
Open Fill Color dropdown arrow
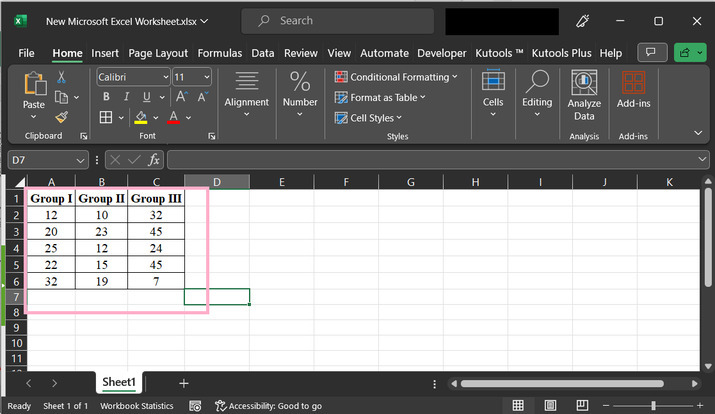156,118
